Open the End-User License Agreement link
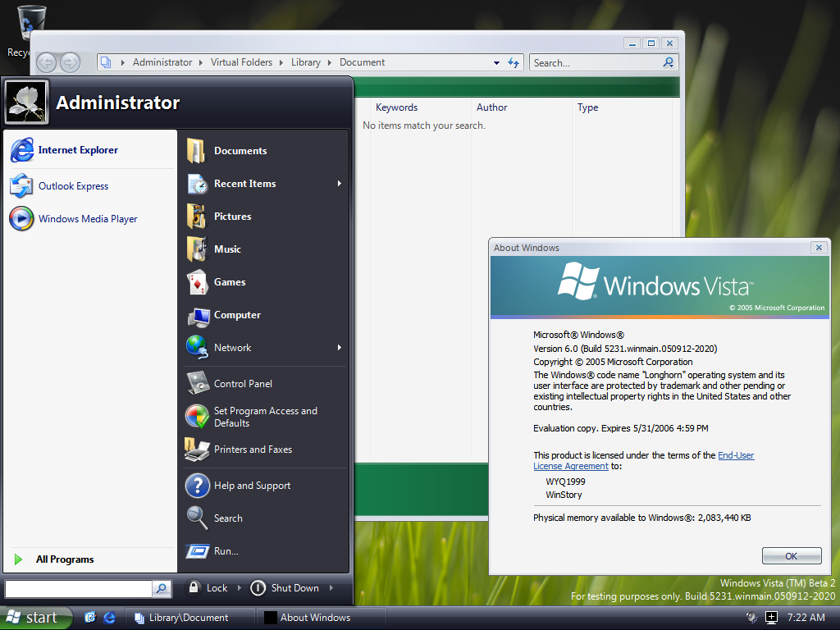The image size is (840, 630). tap(735, 455)
